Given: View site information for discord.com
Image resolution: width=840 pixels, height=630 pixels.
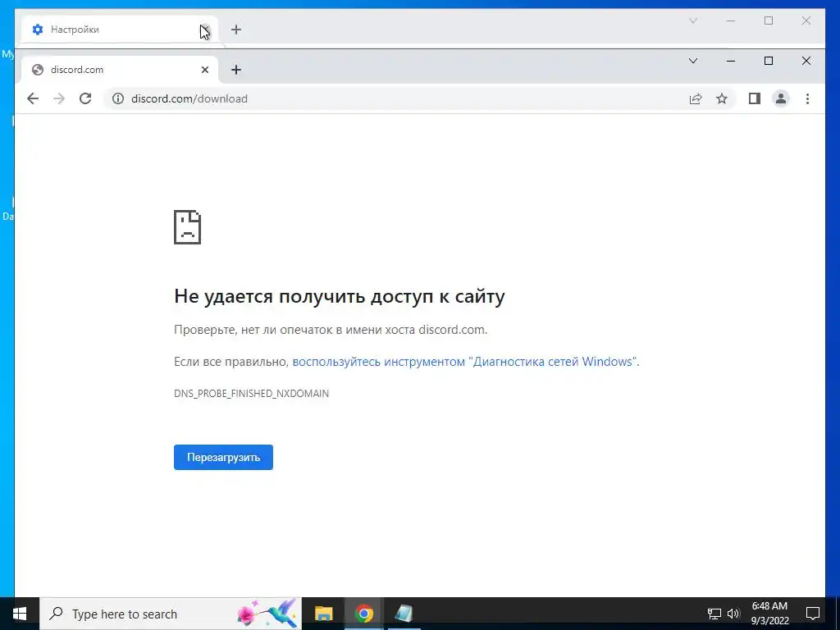Looking at the screenshot, I should 118,98.
